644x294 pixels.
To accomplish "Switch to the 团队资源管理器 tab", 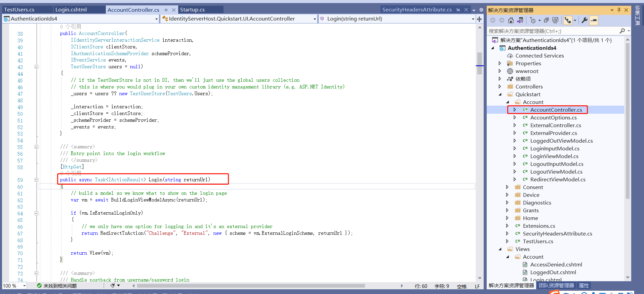I will [x=556, y=285].
